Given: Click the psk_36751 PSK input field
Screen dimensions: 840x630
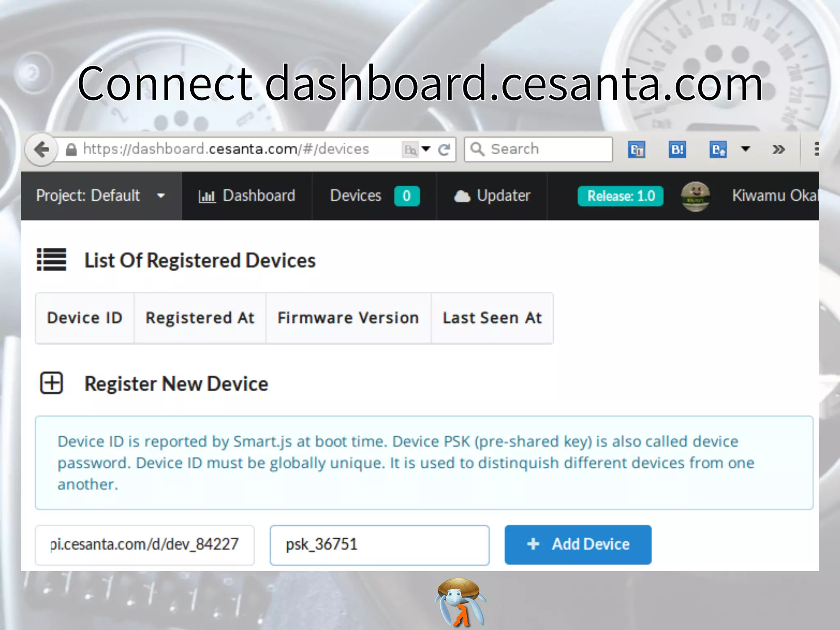Looking at the screenshot, I should [x=379, y=545].
